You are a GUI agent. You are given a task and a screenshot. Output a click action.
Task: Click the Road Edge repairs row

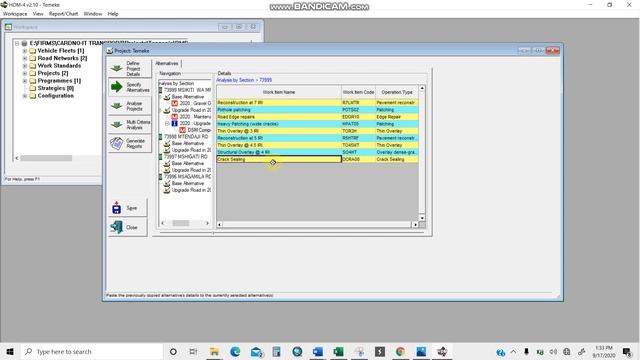318,117
